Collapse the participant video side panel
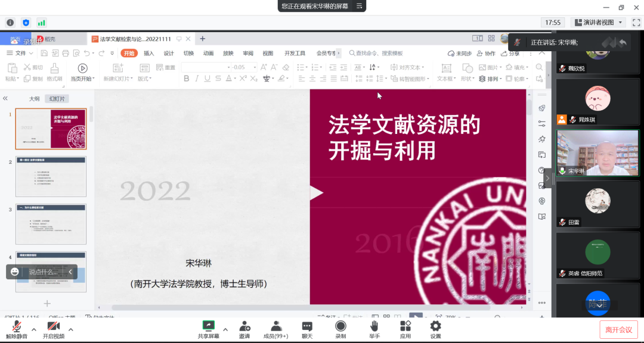Viewport: 644px width, 343px height. (x=547, y=177)
